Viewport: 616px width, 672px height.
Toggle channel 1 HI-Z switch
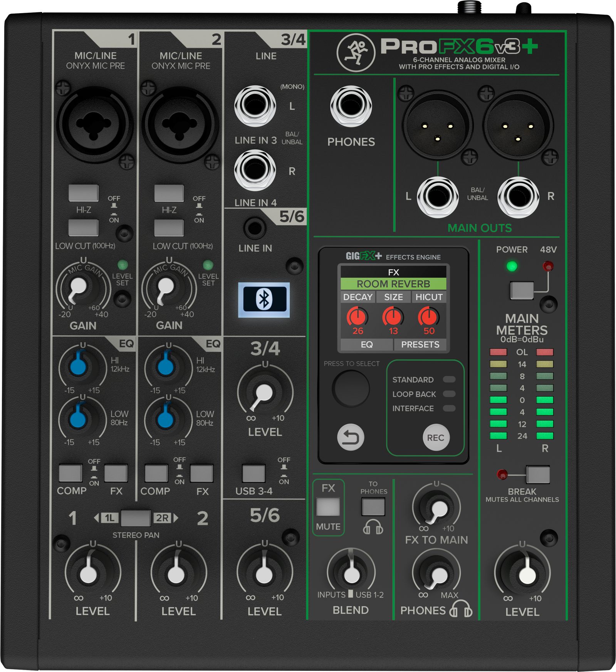(83, 193)
